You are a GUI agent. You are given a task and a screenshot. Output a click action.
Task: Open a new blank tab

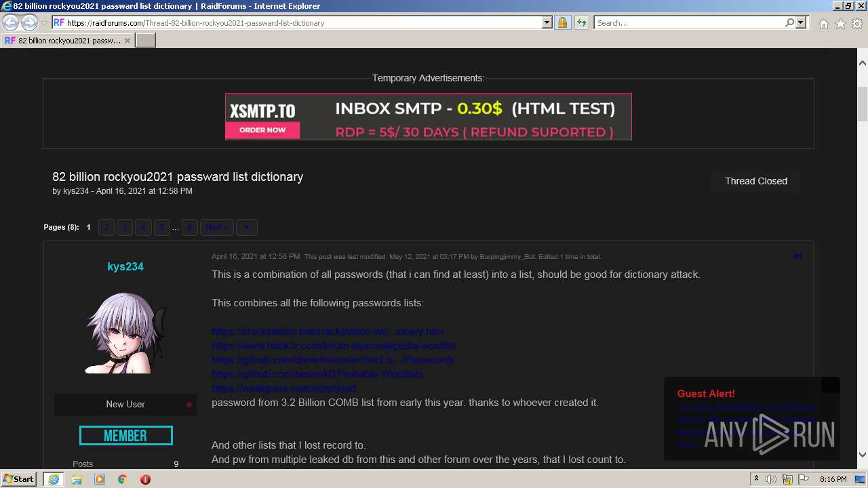point(146,41)
